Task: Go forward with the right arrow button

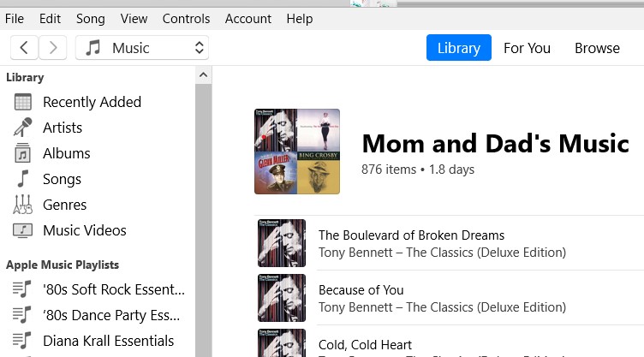Action: [x=53, y=48]
